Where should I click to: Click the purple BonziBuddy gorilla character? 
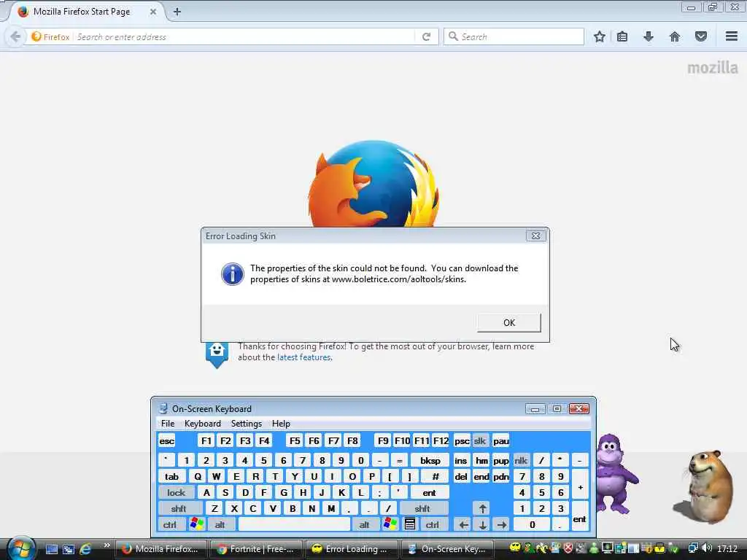pos(616,474)
